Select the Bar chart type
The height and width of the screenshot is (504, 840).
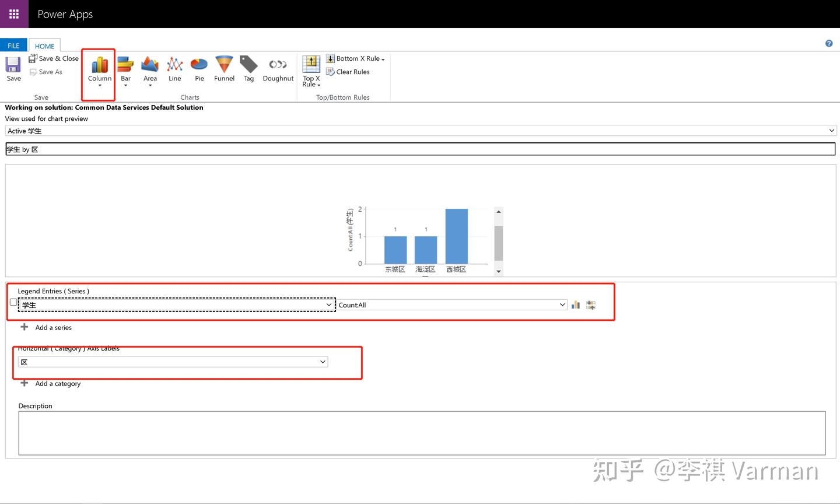pyautogui.click(x=125, y=70)
